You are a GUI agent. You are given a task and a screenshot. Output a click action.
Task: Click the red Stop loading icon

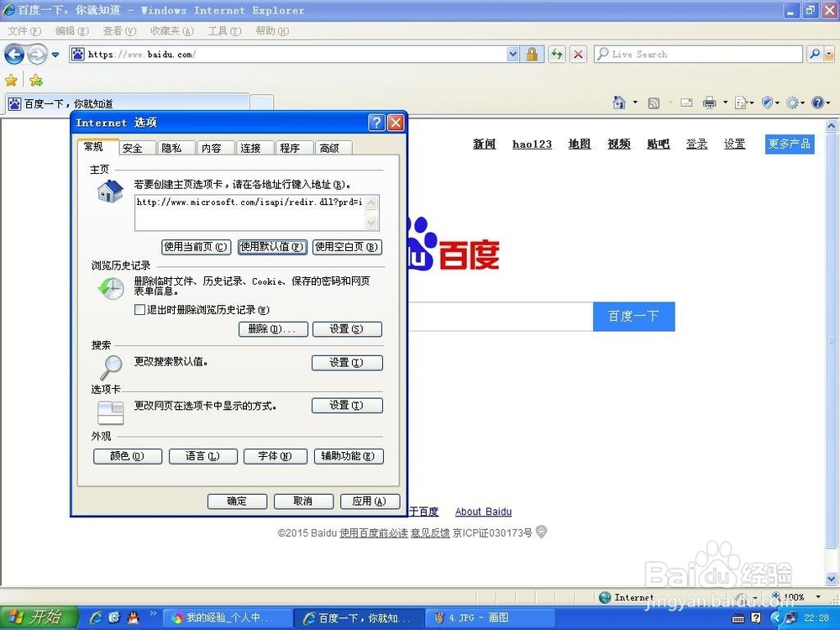tap(578, 54)
